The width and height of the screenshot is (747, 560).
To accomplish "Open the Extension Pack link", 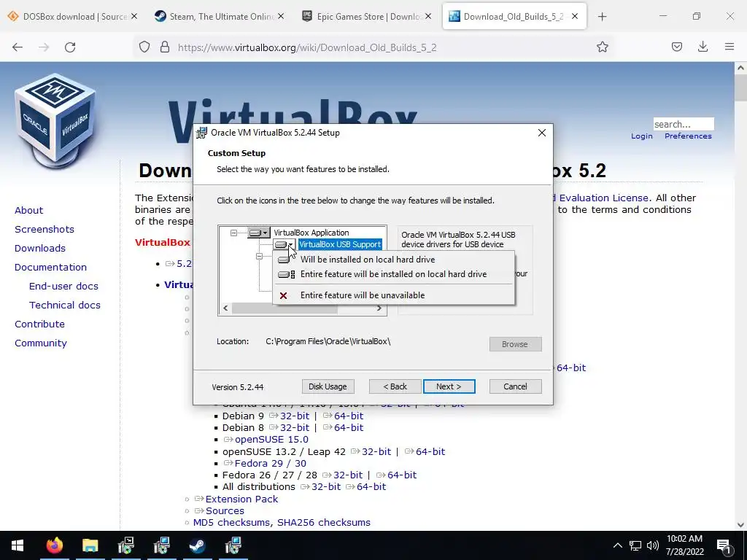I will (x=241, y=499).
